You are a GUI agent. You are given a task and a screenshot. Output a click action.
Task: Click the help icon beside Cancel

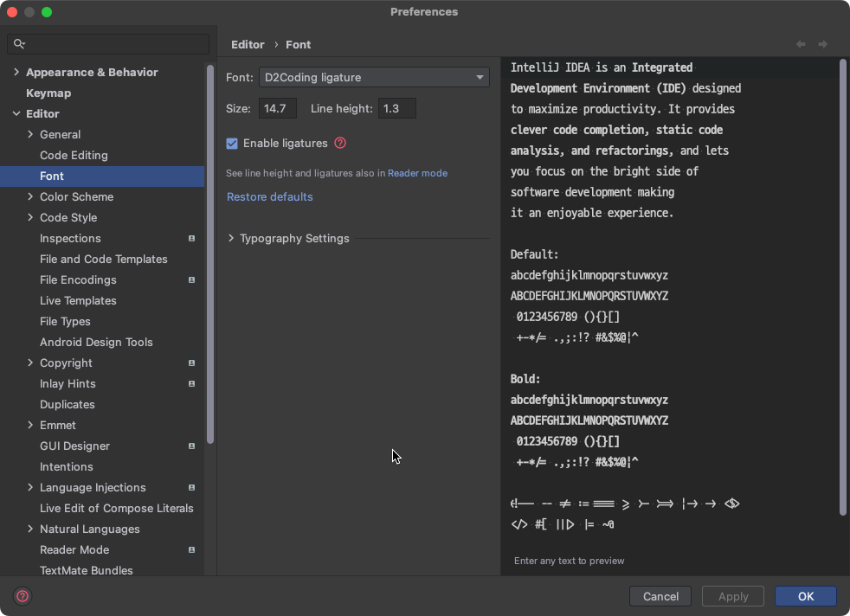pos(23,596)
